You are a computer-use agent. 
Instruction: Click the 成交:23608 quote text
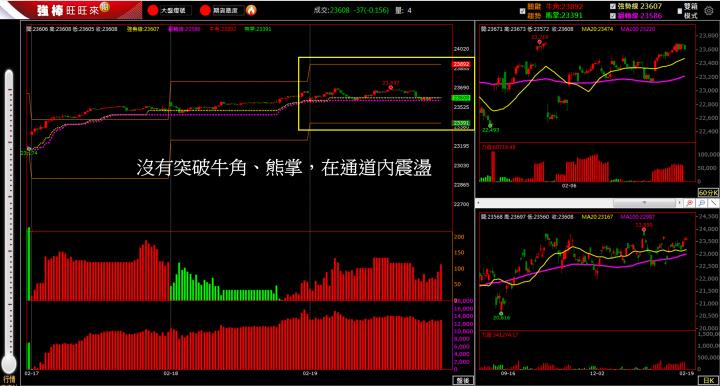(x=332, y=10)
